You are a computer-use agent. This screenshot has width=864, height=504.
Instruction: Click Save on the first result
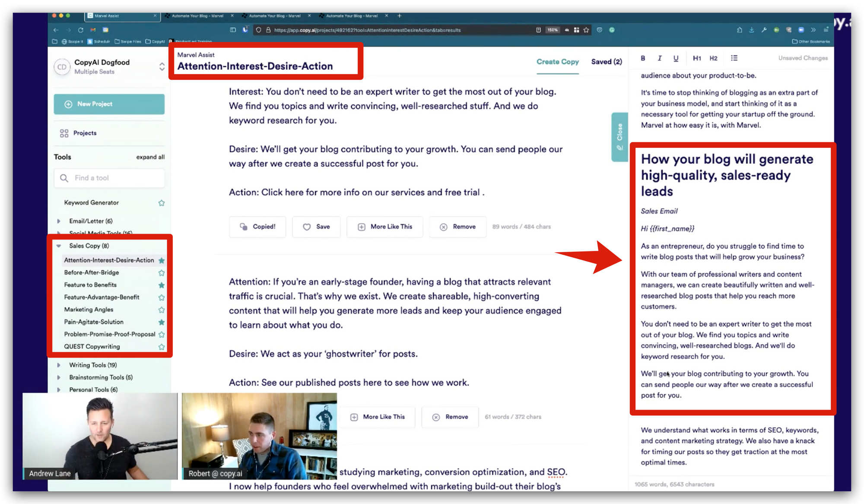(316, 227)
